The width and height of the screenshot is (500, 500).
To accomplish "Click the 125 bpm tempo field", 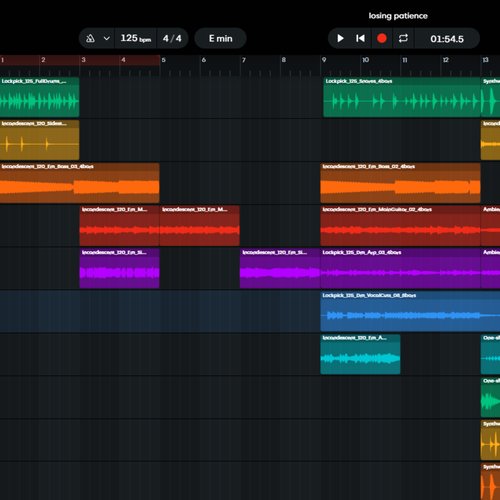I will 136,39.
